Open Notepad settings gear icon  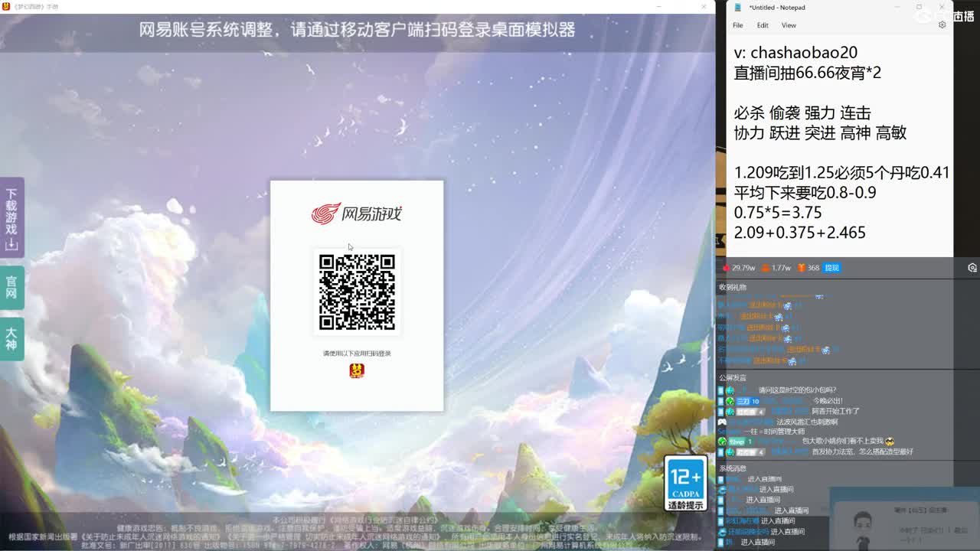pos(942,24)
